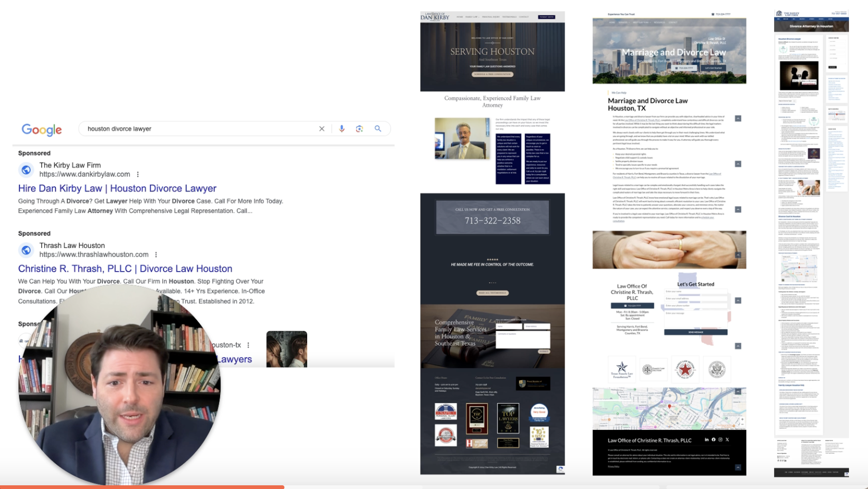Clear the search query with the X icon
The height and width of the screenshot is (489, 868).
pos(322,129)
